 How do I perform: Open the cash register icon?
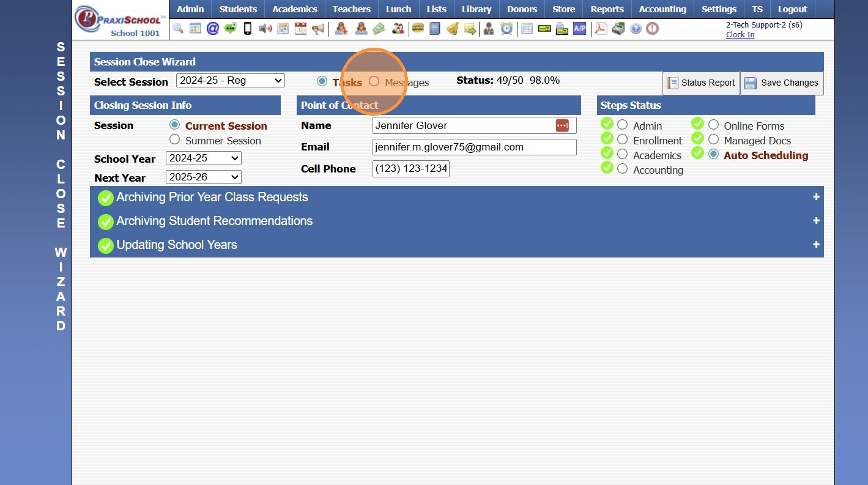618,29
